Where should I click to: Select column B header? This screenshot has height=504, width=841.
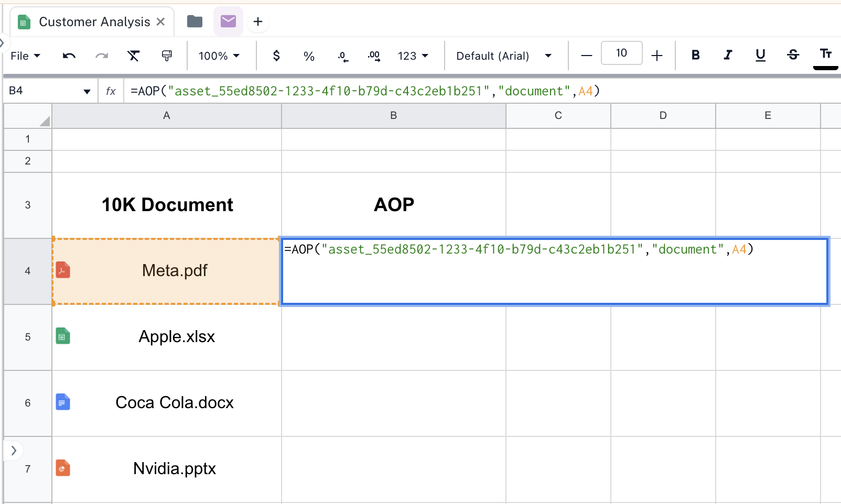pos(394,116)
